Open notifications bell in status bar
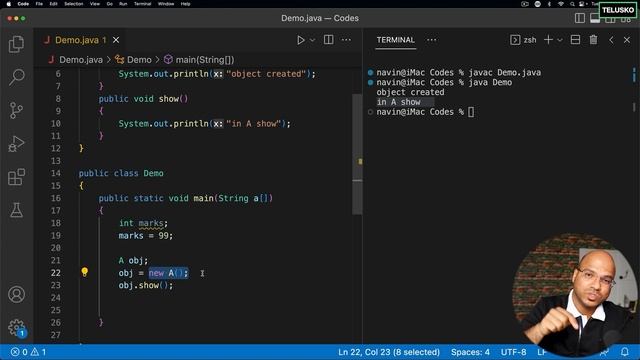The width and height of the screenshot is (640, 360). tap(625, 352)
